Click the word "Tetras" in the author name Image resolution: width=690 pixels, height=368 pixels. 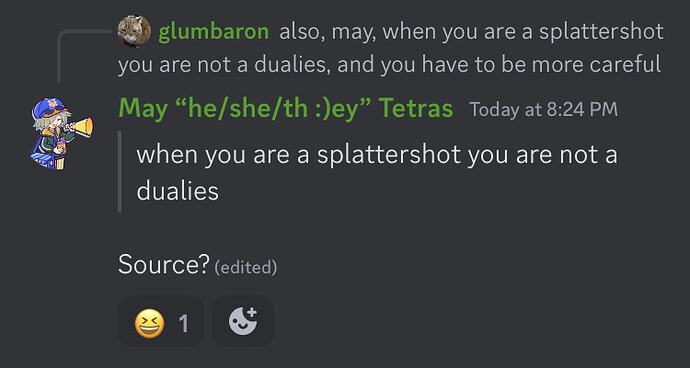415,108
